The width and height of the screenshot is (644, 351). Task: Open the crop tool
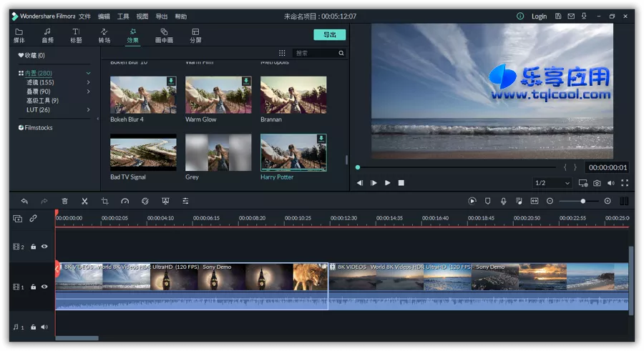pyautogui.click(x=104, y=201)
